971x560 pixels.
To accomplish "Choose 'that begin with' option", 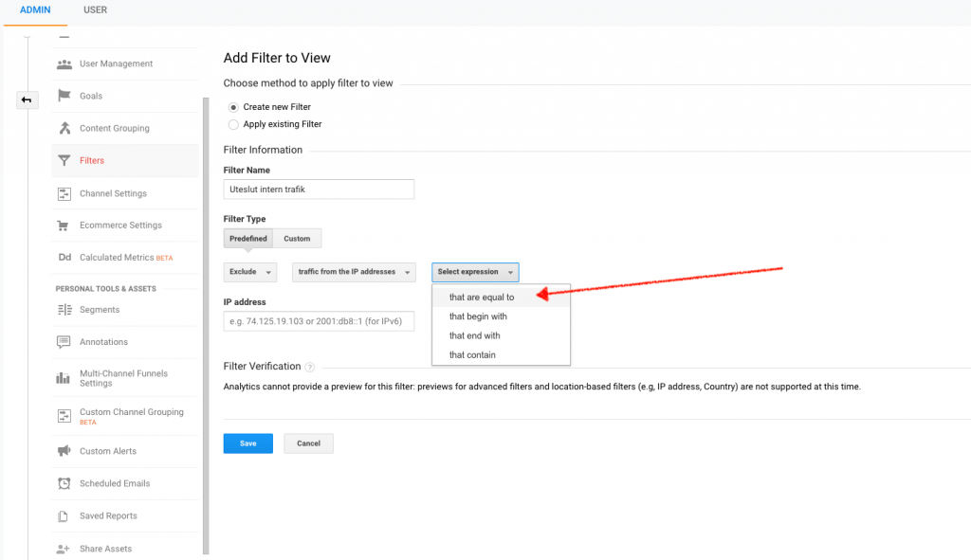I will tap(501, 316).
